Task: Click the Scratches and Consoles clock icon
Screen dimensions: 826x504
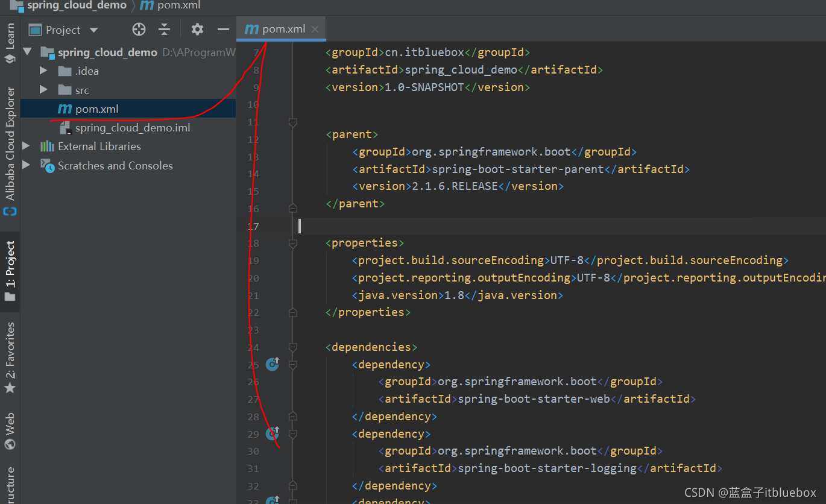Action: 47,165
